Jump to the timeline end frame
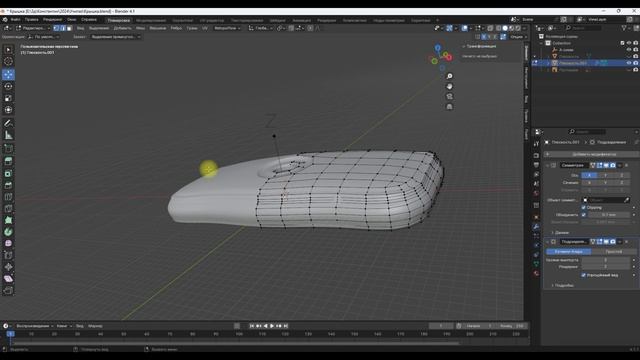640x360 pixels. click(286, 326)
